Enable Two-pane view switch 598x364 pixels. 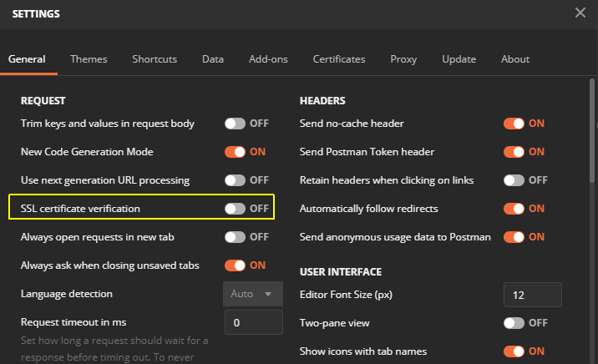pos(514,323)
